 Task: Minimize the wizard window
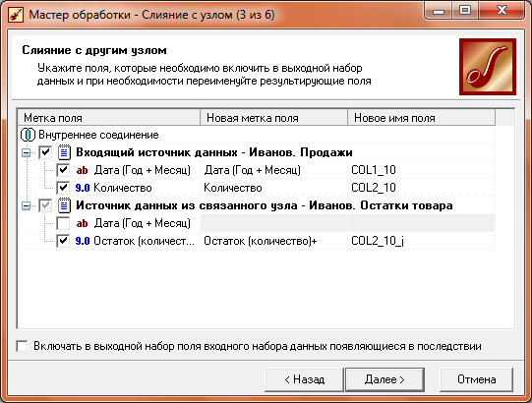(x=438, y=11)
